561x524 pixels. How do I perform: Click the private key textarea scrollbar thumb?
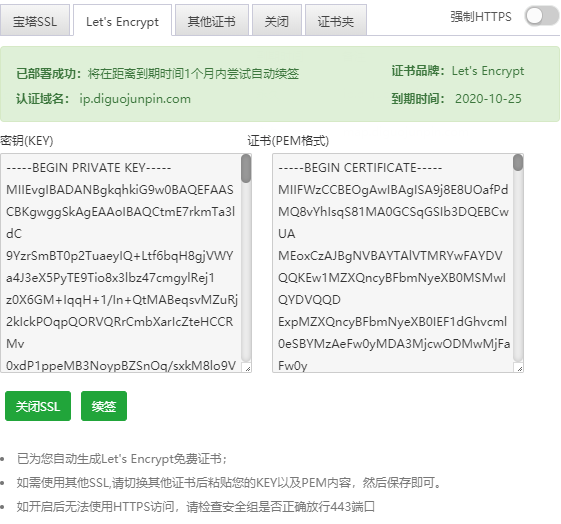[246, 168]
